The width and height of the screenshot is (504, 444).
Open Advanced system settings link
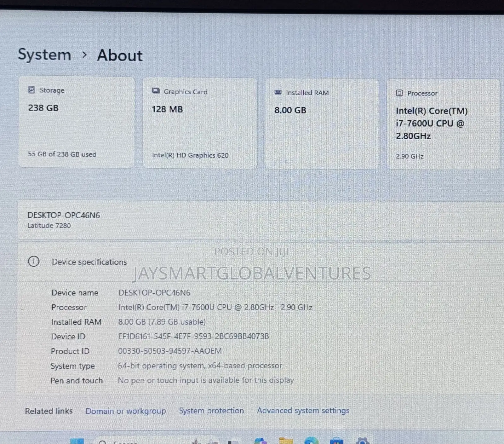pos(303,410)
